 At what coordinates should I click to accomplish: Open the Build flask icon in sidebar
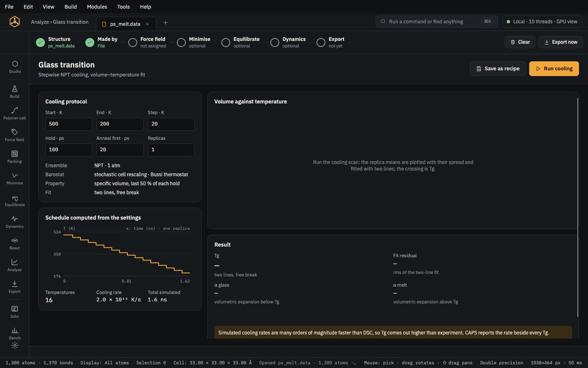coord(15,92)
